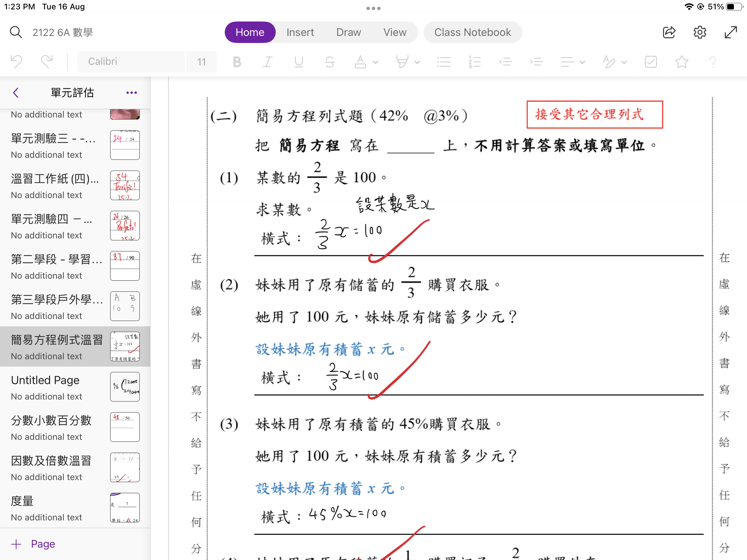Tap the 87/90 score thumbnail
The height and width of the screenshot is (560, 747).
pyautogui.click(x=125, y=266)
